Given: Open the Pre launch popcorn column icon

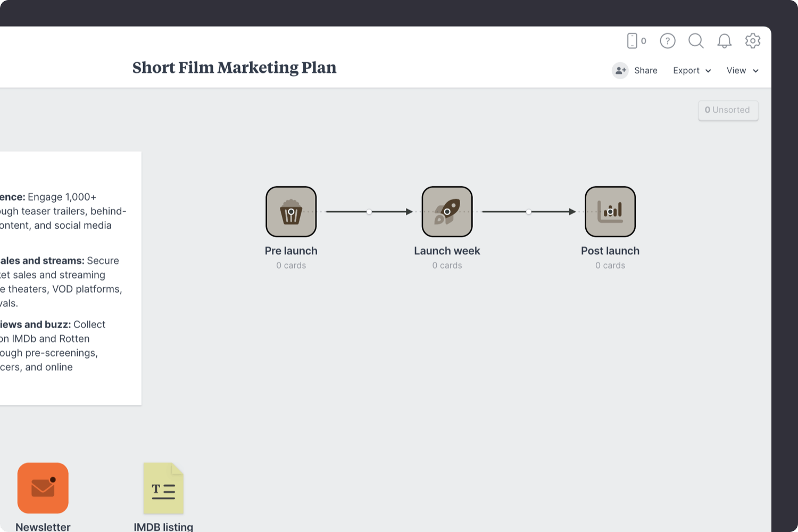Looking at the screenshot, I should point(291,211).
